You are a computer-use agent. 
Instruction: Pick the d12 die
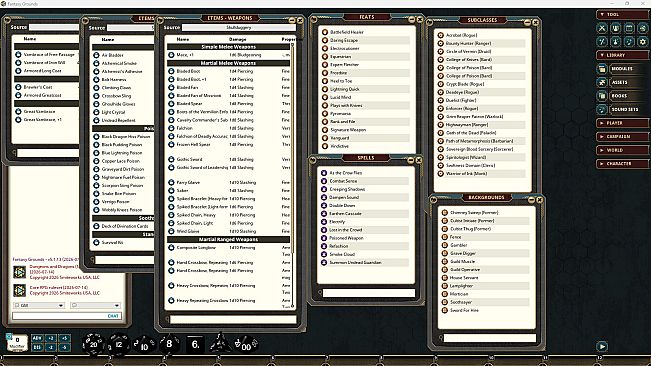tap(118, 344)
